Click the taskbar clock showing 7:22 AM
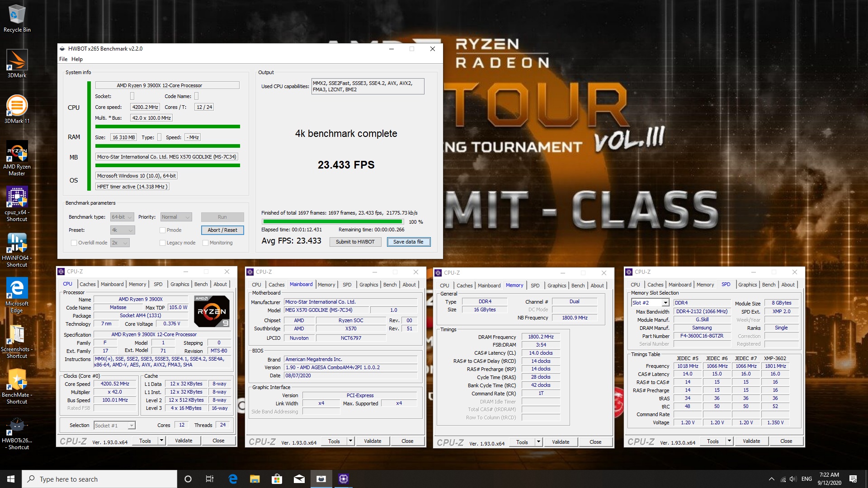Viewport: 868px width, 488px height. [x=829, y=479]
